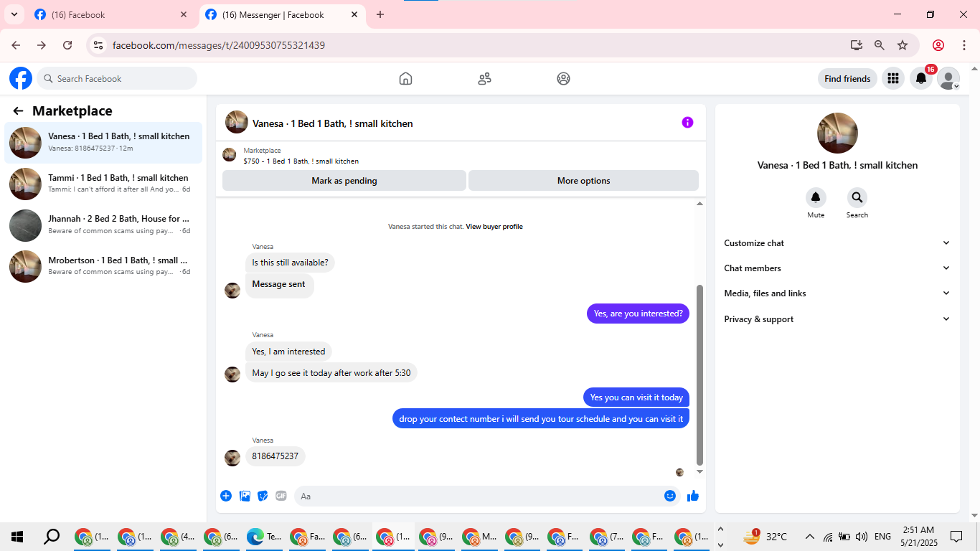Viewport: 980px width, 551px height.
Task: Open the Tammi conversation in the list
Action: 103,184
